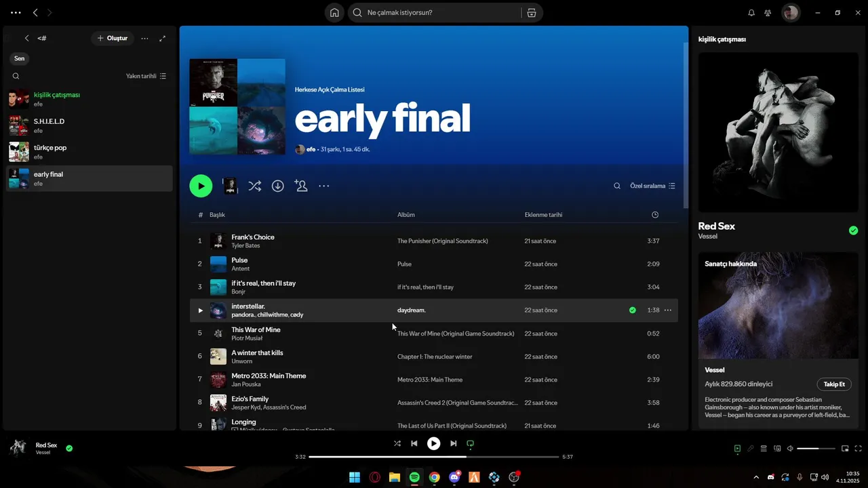The height and width of the screenshot is (488, 868).
Task: Open the Windows Start menu
Action: pyautogui.click(x=355, y=477)
